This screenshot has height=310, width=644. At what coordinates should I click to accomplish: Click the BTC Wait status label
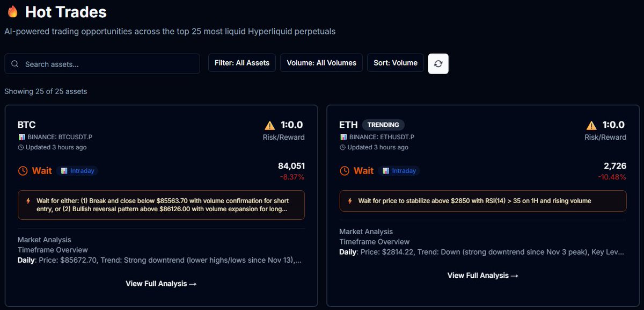[x=42, y=171]
